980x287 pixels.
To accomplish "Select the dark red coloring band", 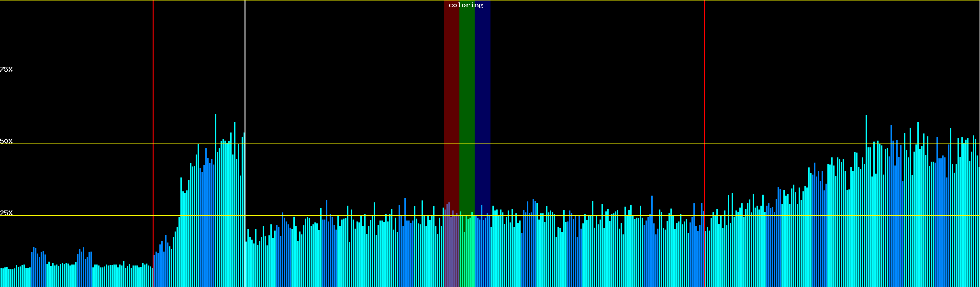I will [x=451, y=96].
